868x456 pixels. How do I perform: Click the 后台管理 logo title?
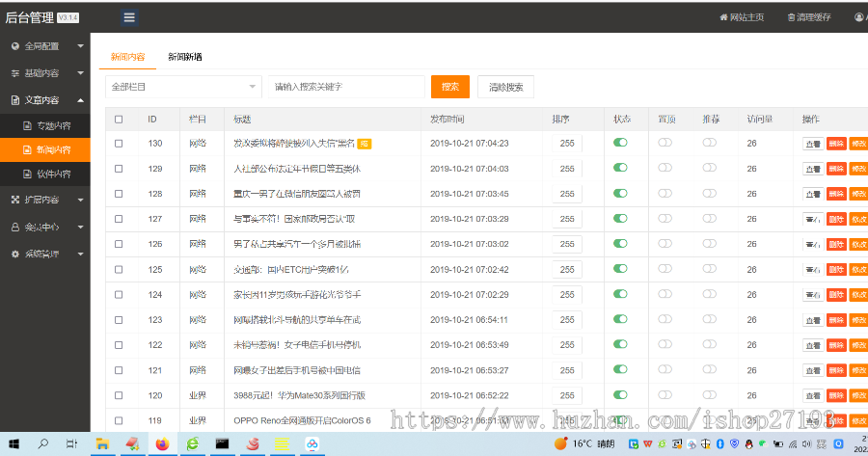29,17
